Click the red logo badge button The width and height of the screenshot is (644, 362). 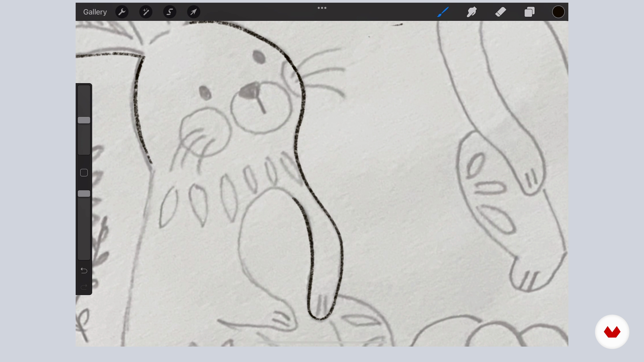[x=612, y=332]
